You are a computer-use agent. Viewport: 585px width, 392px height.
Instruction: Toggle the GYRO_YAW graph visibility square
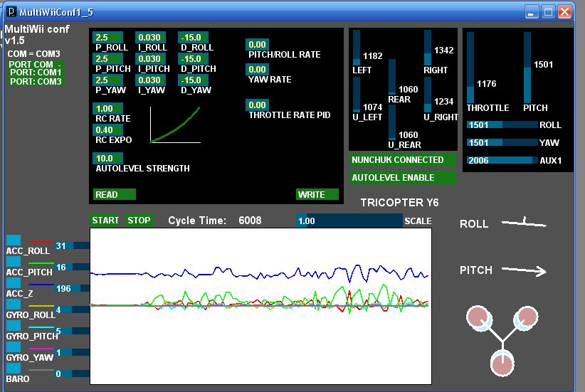[x=13, y=346]
